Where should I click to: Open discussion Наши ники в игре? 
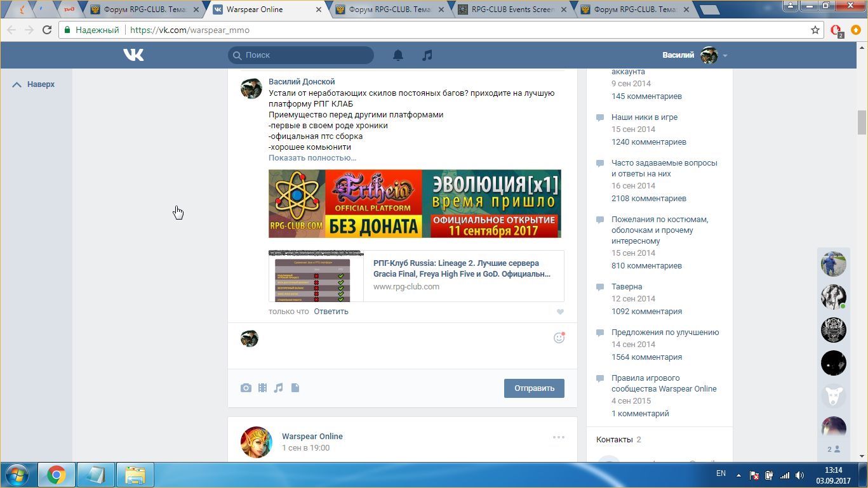644,117
